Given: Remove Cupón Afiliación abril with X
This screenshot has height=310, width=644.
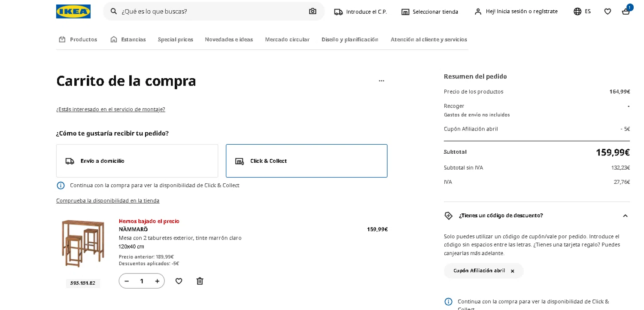Looking at the screenshot, I should 512,271.
